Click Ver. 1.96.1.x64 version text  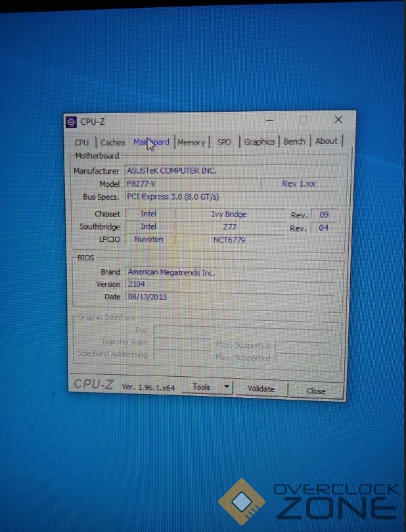(x=148, y=387)
